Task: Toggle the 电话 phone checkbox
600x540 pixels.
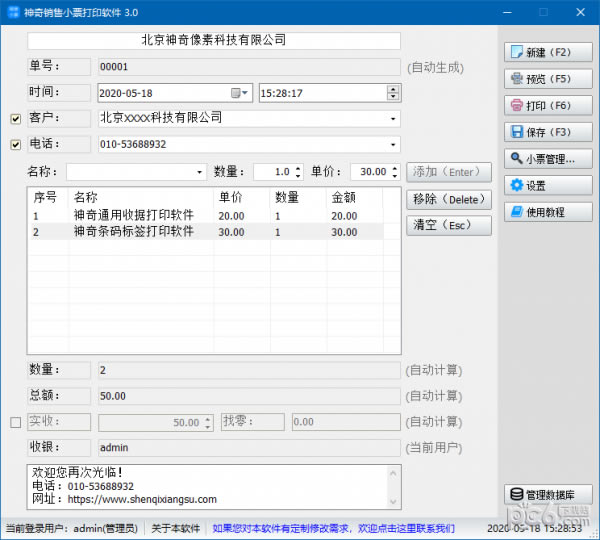Action: point(16,145)
